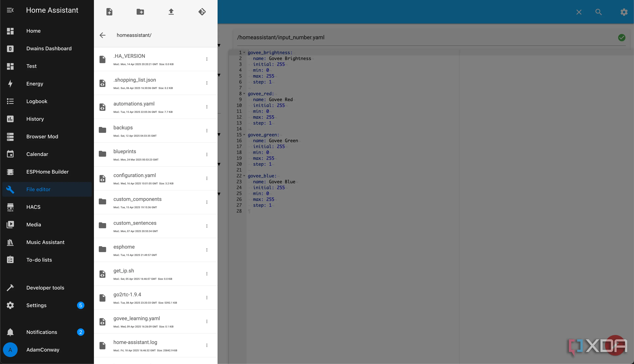Open the .HA_VERSION file
Screen dimensions: 634x364
pyautogui.click(x=155, y=59)
